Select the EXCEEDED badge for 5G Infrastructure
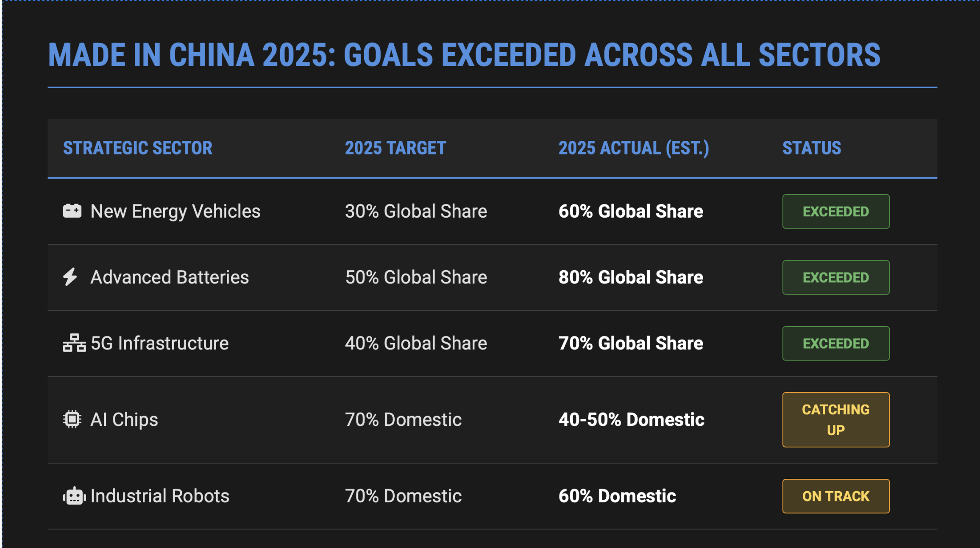This screenshot has width=980, height=548. 835,344
